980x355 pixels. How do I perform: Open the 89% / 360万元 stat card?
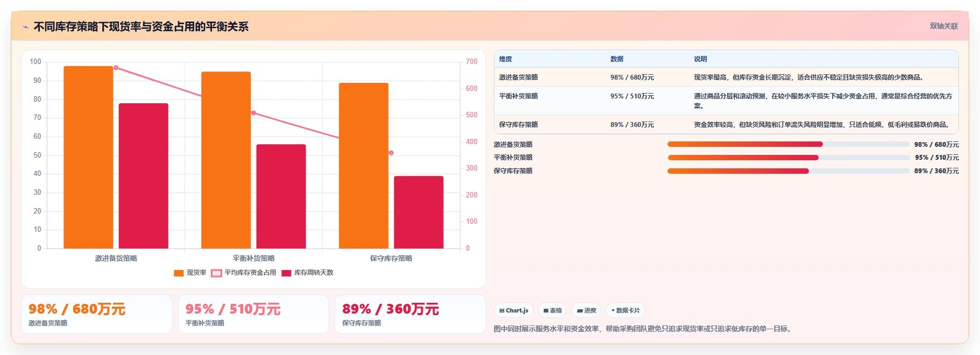tap(410, 314)
